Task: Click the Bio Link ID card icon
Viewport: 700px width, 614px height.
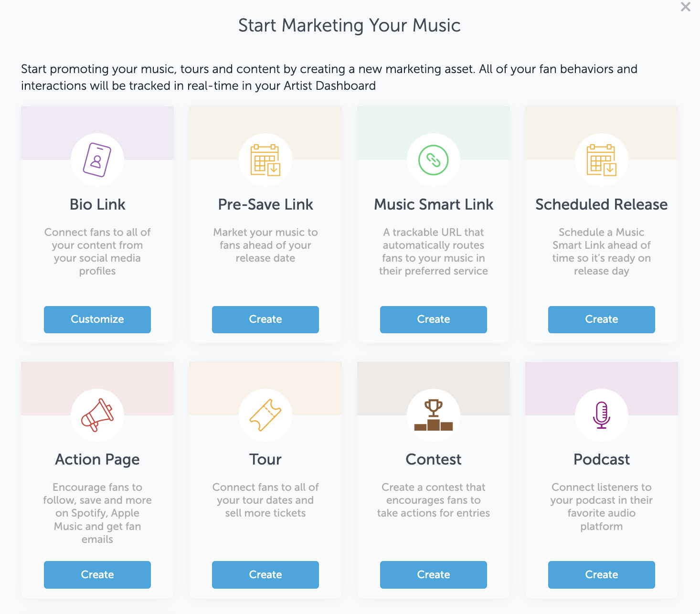Action: click(x=97, y=160)
